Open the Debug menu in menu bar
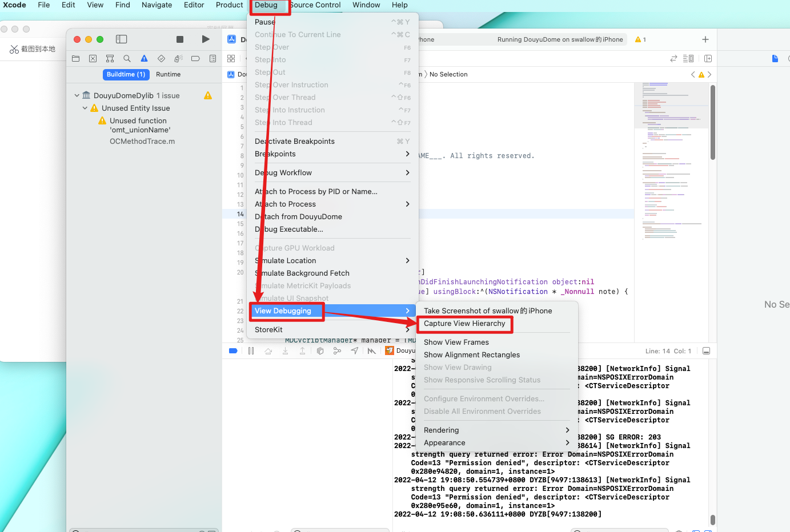Image resolution: width=790 pixels, height=532 pixels. click(x=266, y=5)
